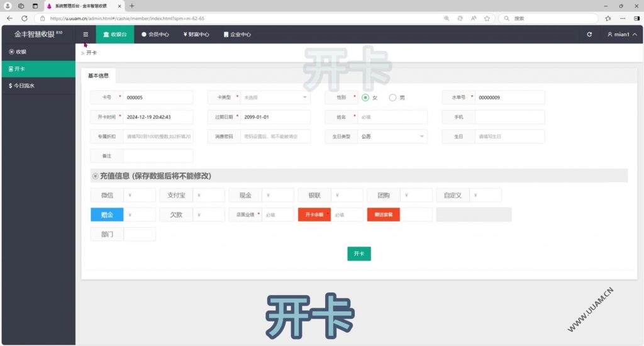Screen dimensions: 644x346
Task: Click the refresh icon in top bar
Action: 589,35
